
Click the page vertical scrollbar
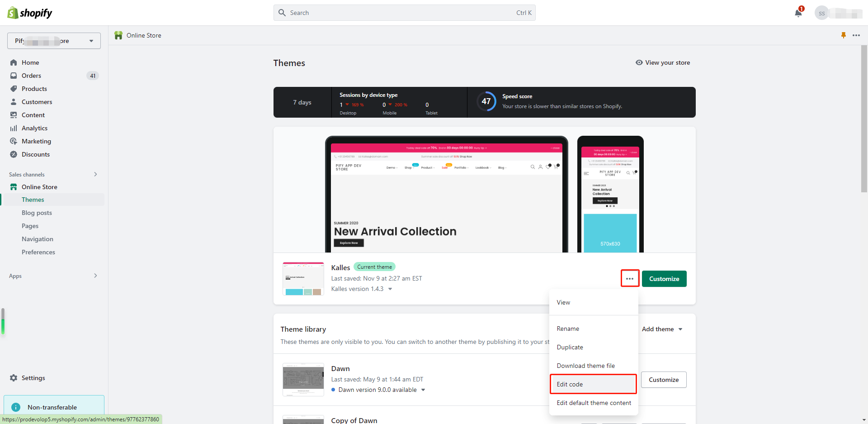point(864,119)
